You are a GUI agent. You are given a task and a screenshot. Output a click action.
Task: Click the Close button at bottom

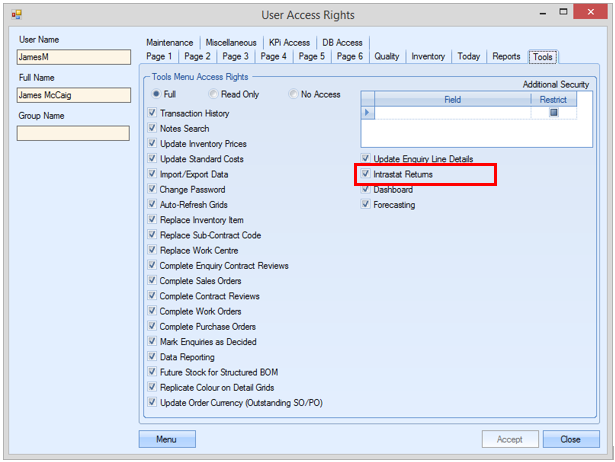[x=570, y=439]
